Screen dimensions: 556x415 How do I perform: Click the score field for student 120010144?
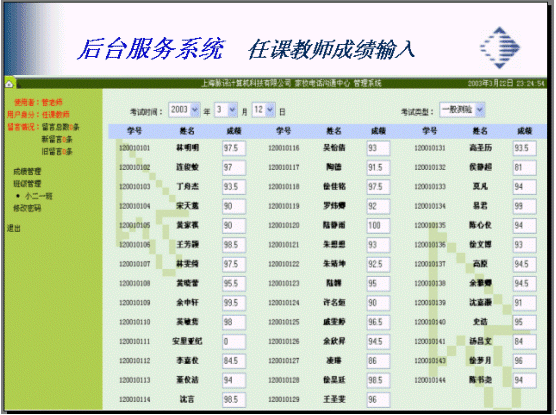pos(524,380)
